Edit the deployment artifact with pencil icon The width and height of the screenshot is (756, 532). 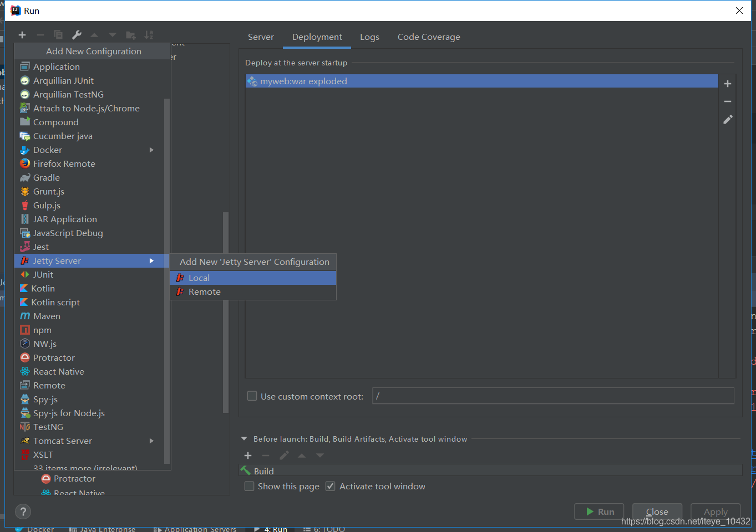click(728, 119)
